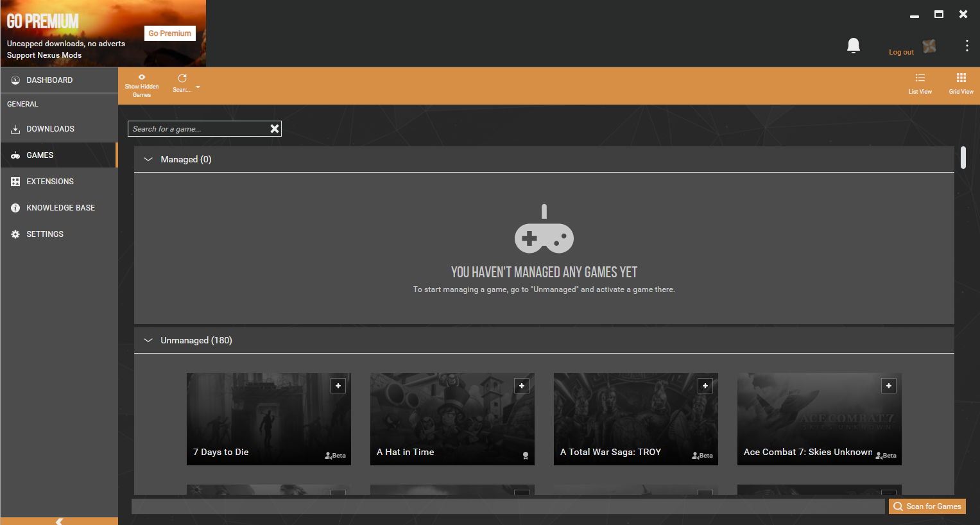Switch to Grid View
The width and height of the screenshot is (980, 525).
961,83
